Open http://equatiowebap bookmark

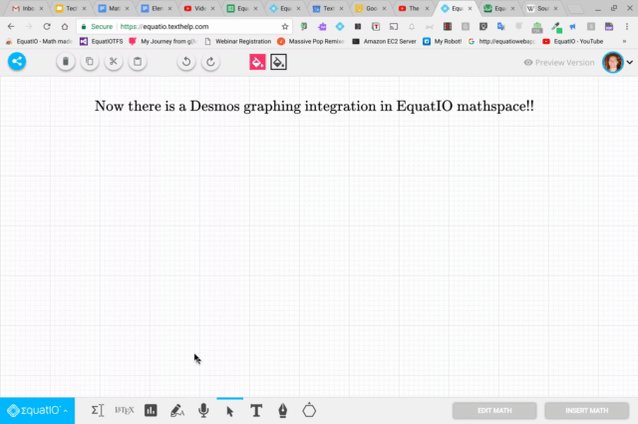(x=501, y=42)
